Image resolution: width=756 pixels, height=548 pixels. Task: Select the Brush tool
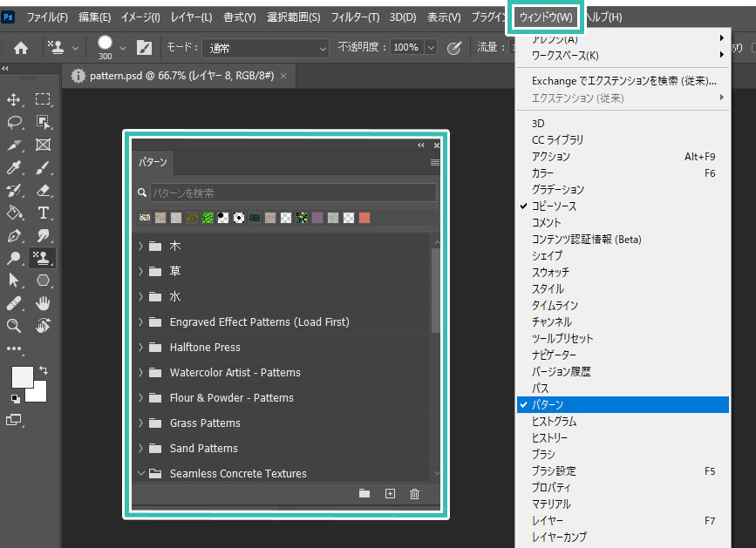(42, 169)
